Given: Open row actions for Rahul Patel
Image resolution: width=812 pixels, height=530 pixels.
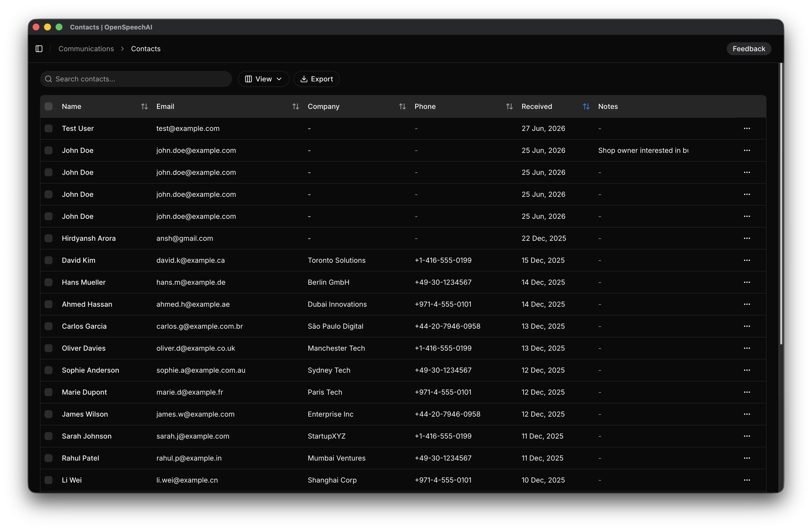Looking at the screenshot, I should (x=746, y=458).
